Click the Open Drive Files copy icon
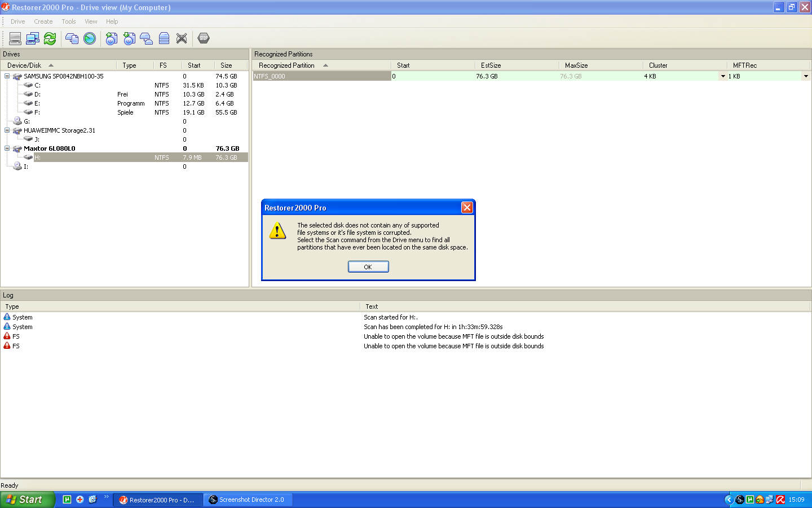812x508 pixels. coord(72,38)
